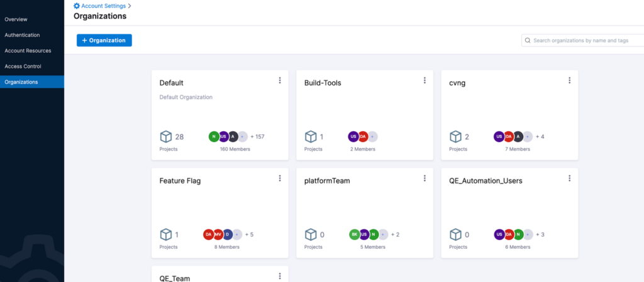
Task: Add member via plus avatar on cvng
Action: tap(528, 136)
